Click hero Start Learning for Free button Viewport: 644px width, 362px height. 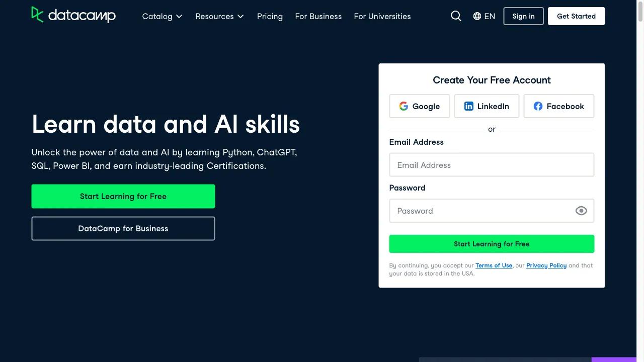tap(123, 196)
